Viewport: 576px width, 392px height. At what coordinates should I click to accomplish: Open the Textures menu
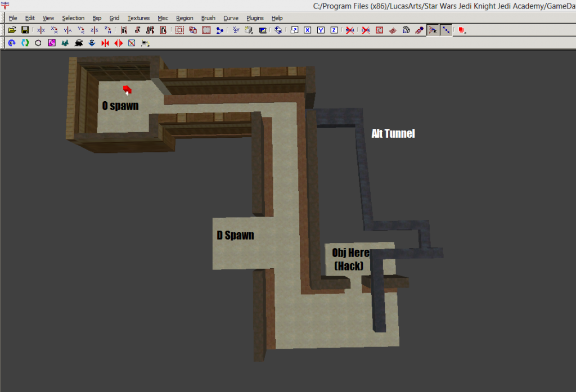click(x=138, y=18)
